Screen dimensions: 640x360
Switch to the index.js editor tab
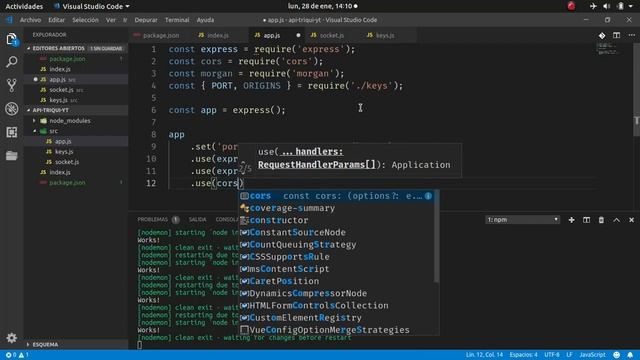click(218, 36)
